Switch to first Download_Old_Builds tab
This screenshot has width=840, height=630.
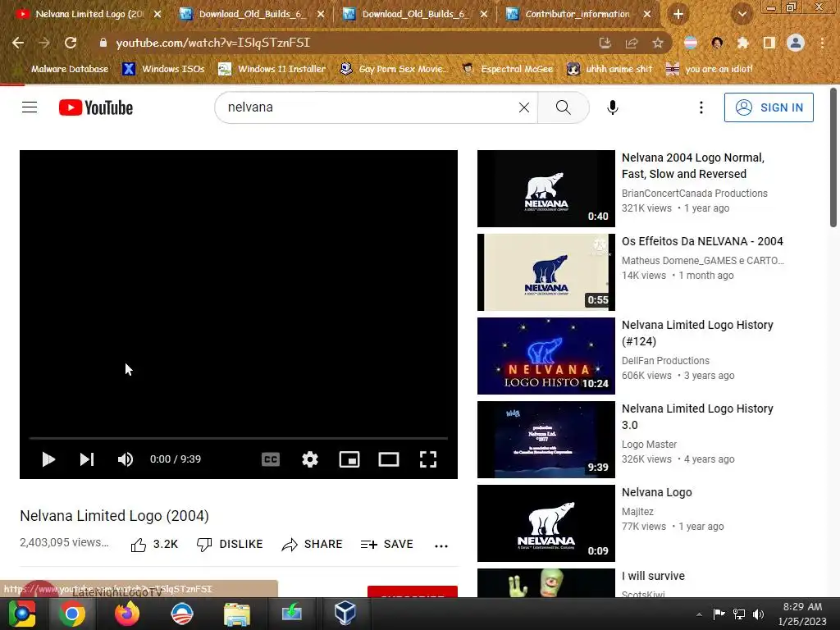[252, 14]
